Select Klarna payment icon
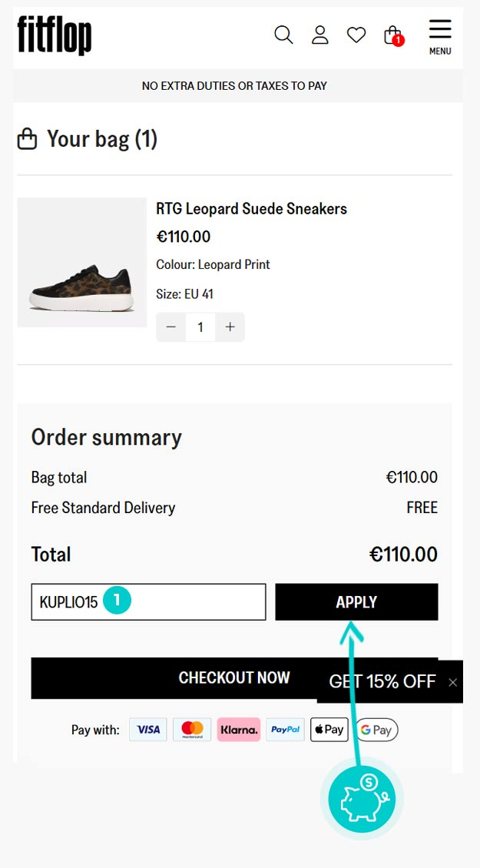 [x=239, y=730]
